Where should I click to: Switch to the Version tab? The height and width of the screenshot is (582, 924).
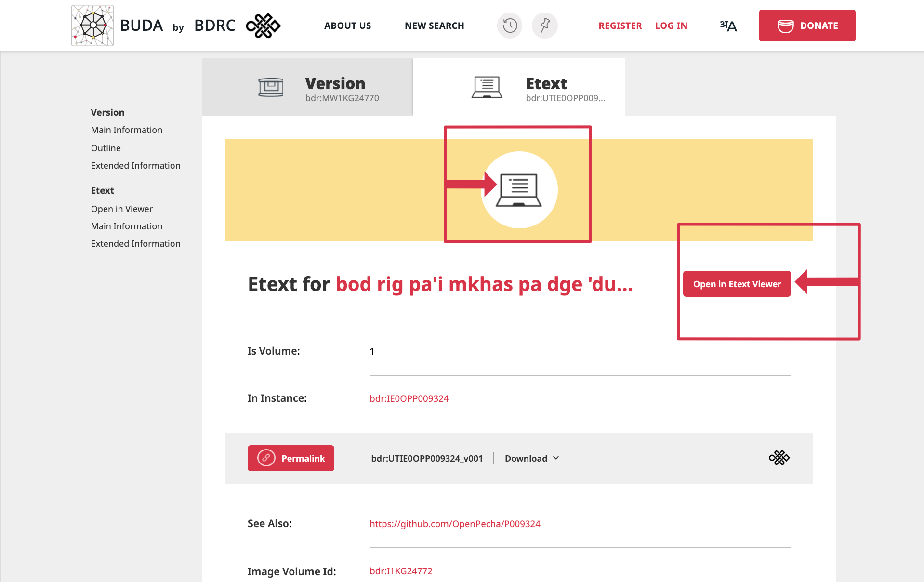[x=308, y=87]
